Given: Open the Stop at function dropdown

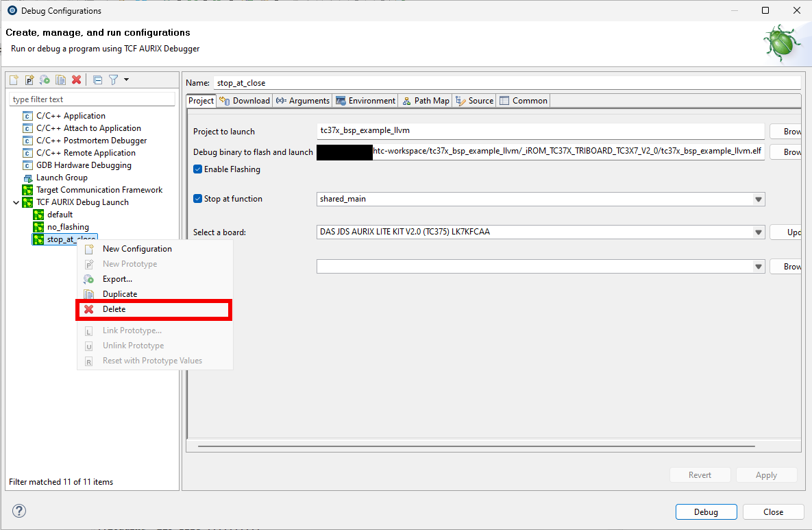Looking at the screenshot, I should [758, 200].
